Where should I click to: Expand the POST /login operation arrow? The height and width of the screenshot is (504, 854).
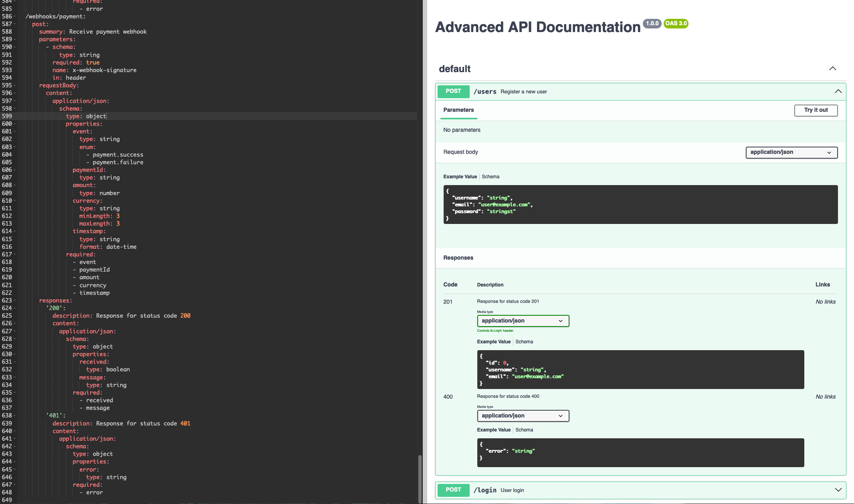click(838, 490)
